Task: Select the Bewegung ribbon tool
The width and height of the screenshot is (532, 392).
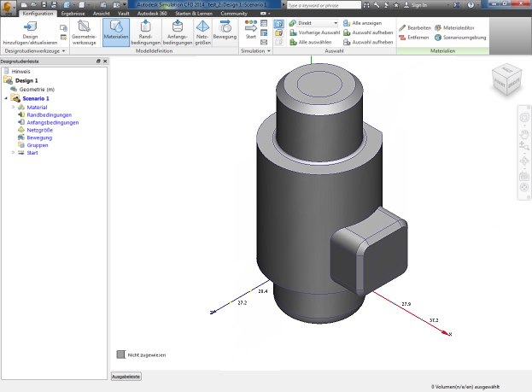Action: (225, 31)
